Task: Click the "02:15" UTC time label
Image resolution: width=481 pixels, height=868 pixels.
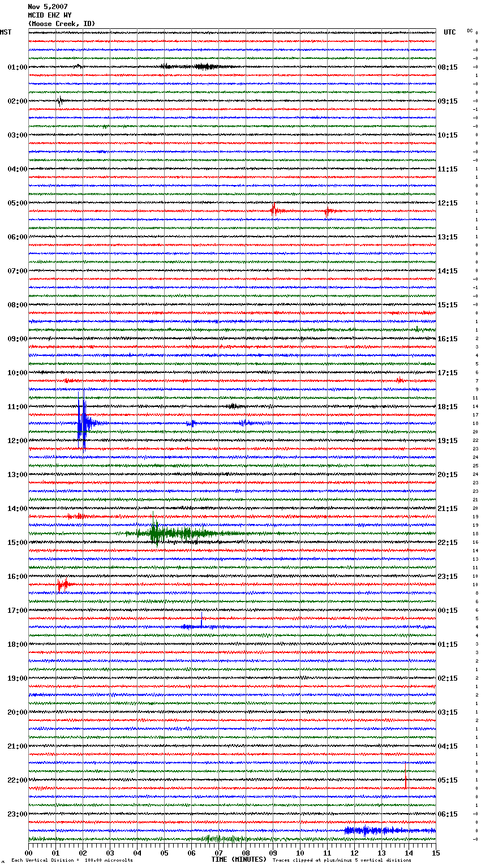Action: [448, 678]
